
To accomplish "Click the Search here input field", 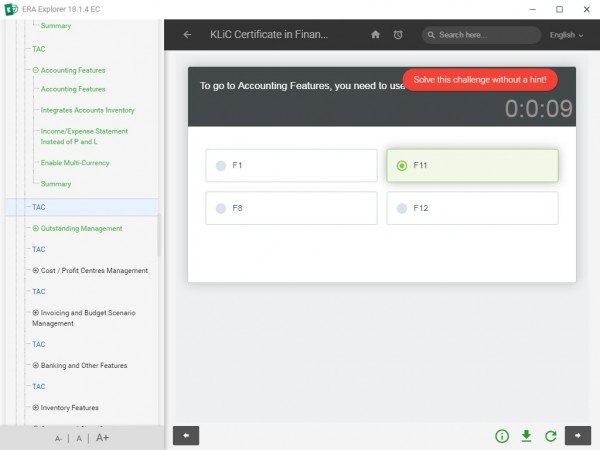I will click(x=485, y=35).
